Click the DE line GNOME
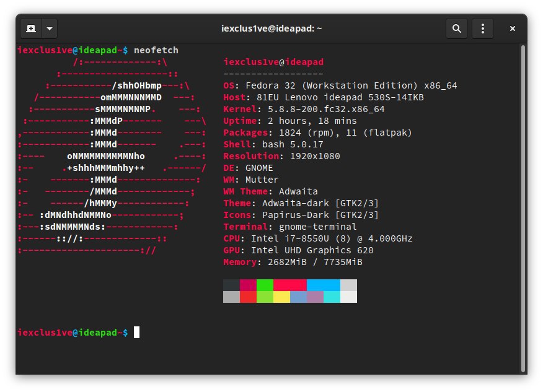The image size is (543, 392). 249,168
